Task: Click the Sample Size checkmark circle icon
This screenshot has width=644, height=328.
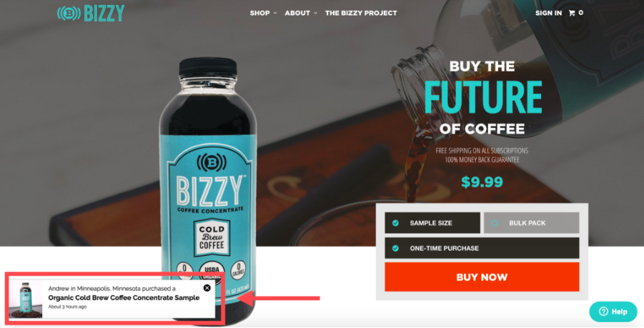Action: pos(395,223)
